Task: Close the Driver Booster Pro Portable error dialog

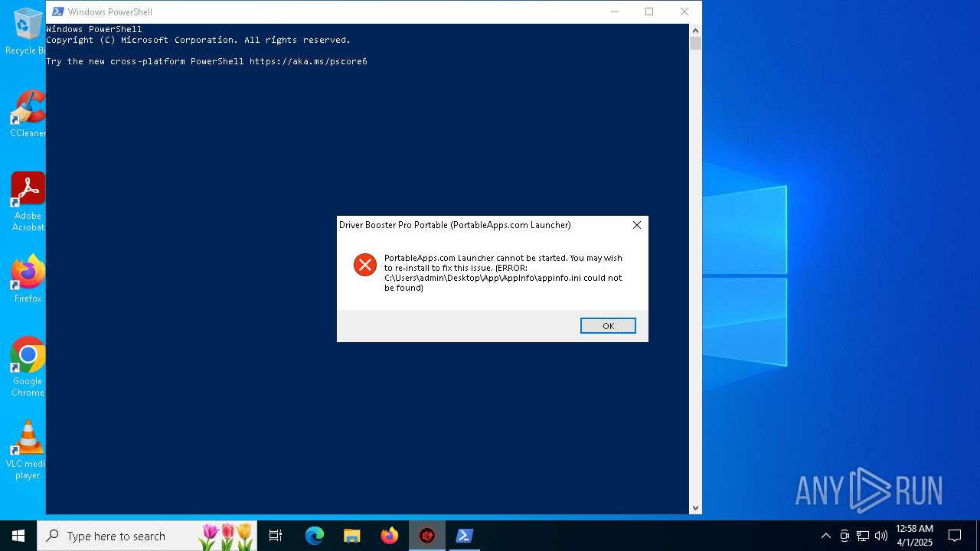Action: (637, 225)
